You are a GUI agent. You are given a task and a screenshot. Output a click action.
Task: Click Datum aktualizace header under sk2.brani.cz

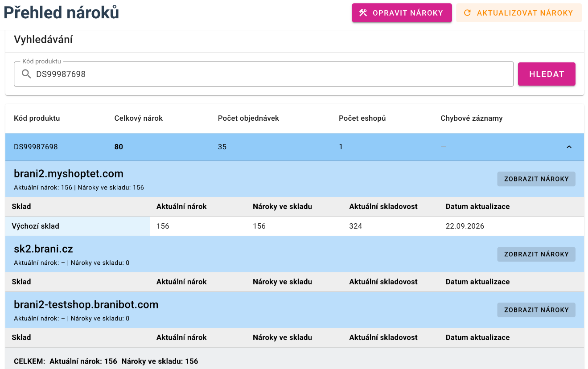tap(477, 282)
